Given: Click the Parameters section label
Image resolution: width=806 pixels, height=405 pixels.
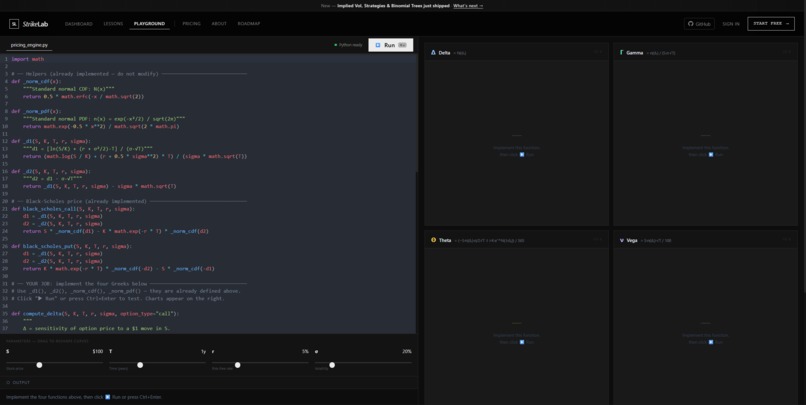Looking at the screenshot, I should point(47,341).
